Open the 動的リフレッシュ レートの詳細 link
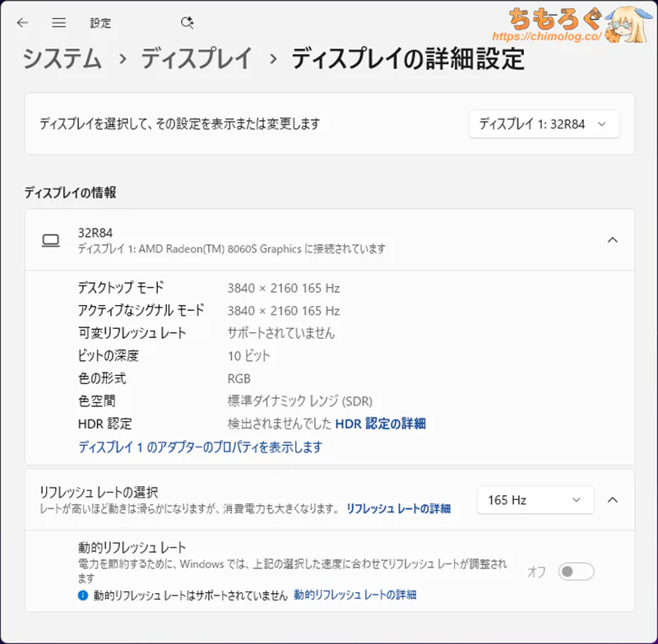Image resolution: width=658 pixels, height=644 pixels. coord(354,595)
